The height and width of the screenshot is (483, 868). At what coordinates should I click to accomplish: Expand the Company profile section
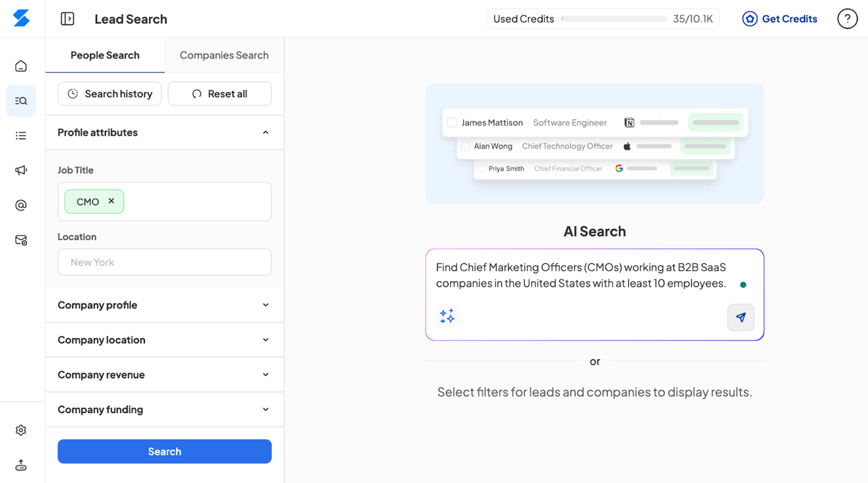(266, 305)
